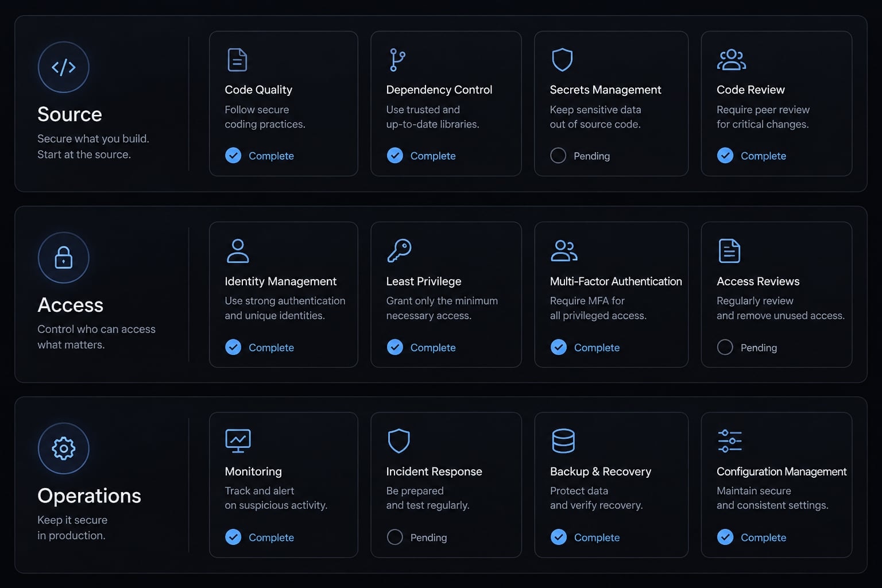Viewport: 882px width, 588px height.
Task: Toggle the Backup & Recovery complete checkmark
Action: tap(559, 537)
